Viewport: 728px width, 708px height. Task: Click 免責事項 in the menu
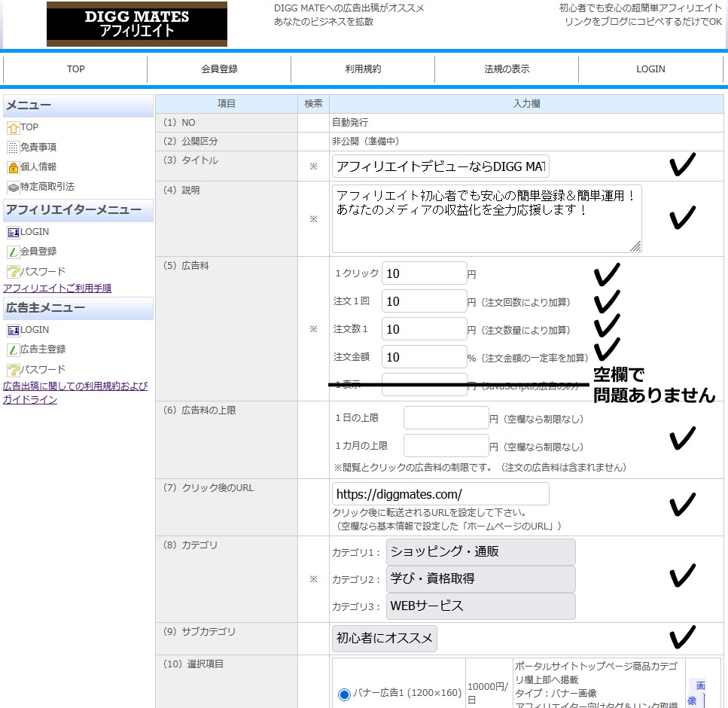[38, 148]
